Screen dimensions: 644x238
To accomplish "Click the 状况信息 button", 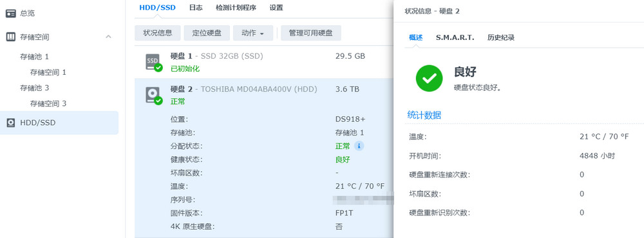I will (158, 34).
